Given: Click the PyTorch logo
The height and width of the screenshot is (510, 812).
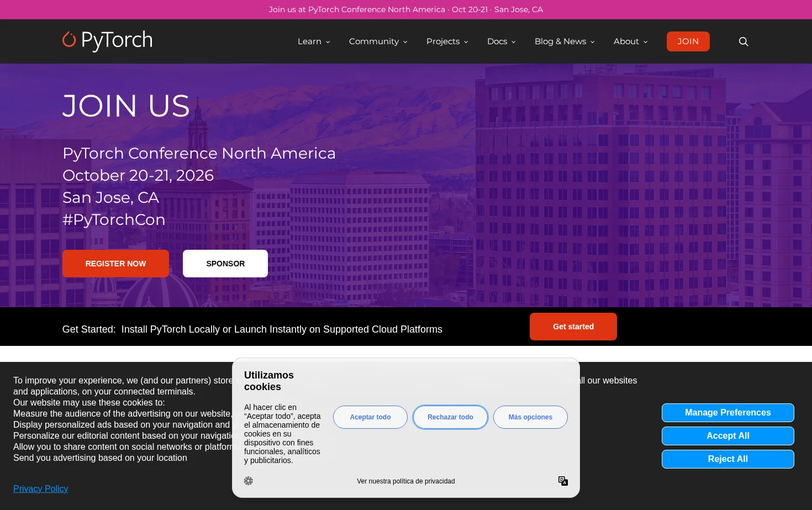Looking at the screenshot, I should [107, 41].
